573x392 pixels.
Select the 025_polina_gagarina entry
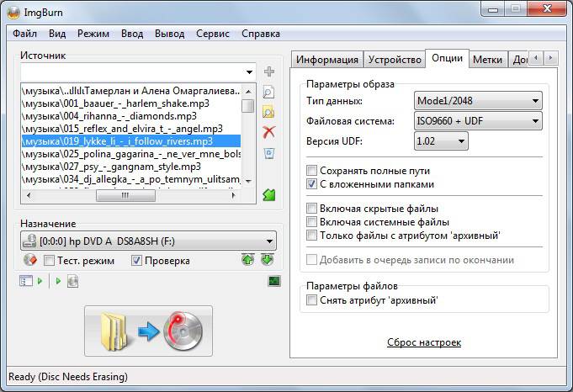pyautogui.click(x=130, y=154)
